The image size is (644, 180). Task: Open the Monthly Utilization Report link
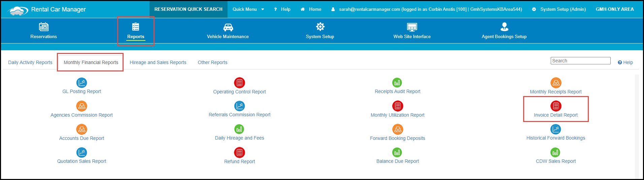[x=398, y=115]
